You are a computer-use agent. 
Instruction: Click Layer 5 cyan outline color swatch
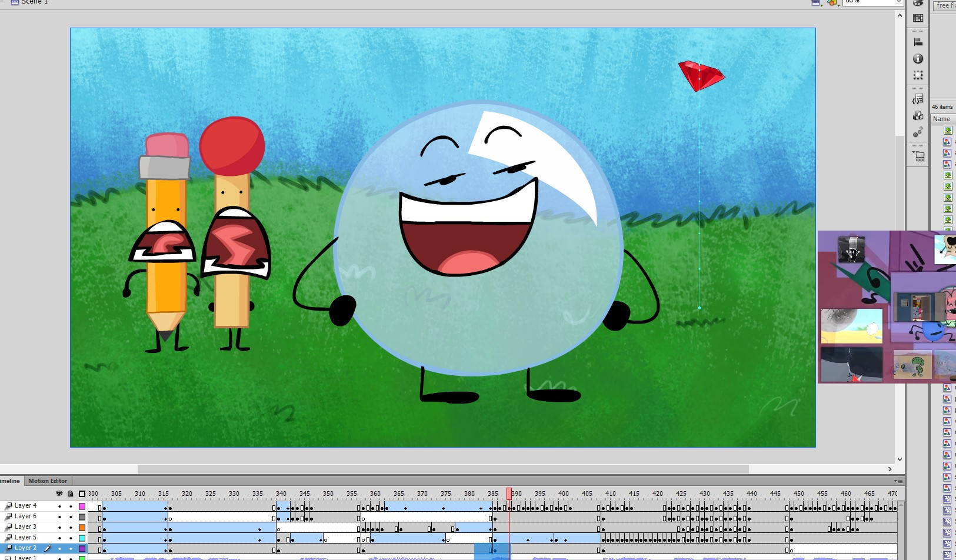click(x=82, y=538)
